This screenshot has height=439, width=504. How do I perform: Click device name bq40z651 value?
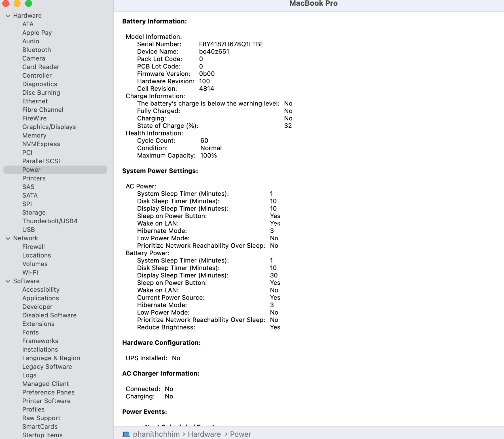point(214,52)
